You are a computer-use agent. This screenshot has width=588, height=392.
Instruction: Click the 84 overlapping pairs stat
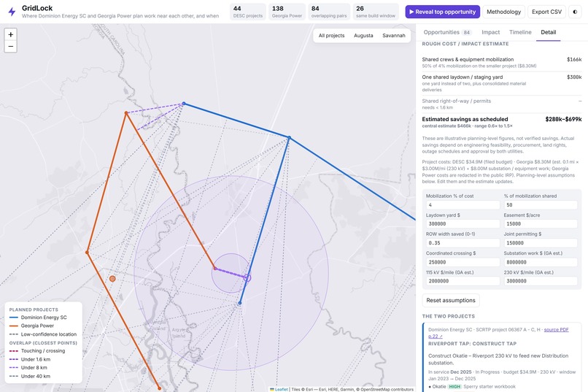coord(329,12)
